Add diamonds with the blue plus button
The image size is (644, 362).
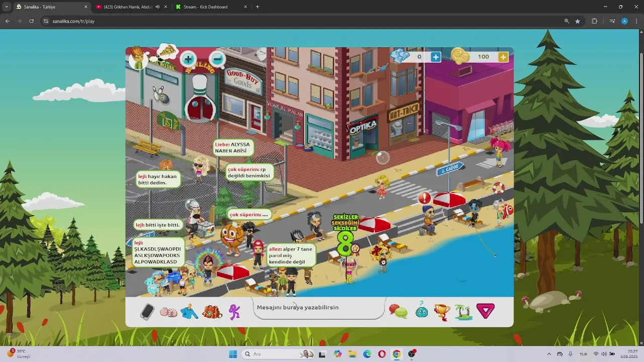click(436, 57)
